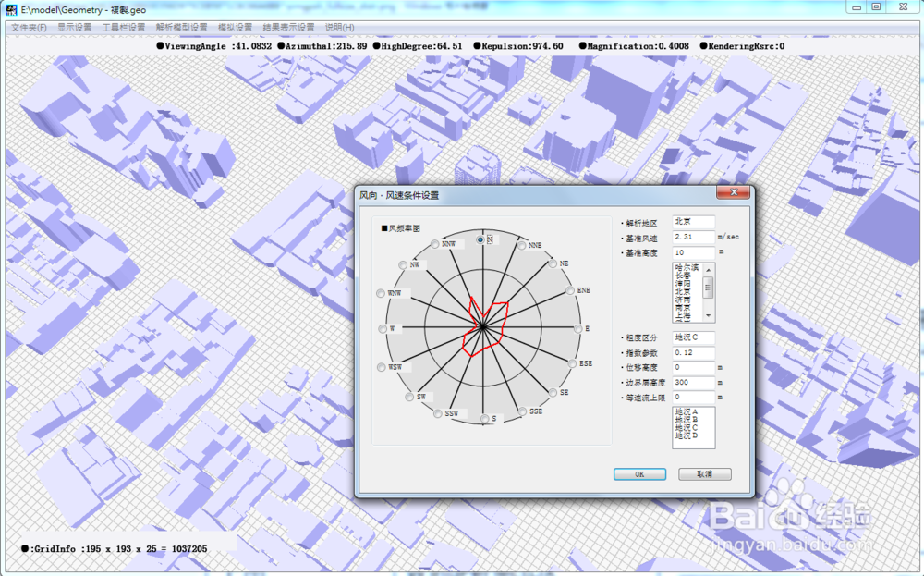Pick the ENE wind direction radio button

pyautogui.click(x=570, y=290)
